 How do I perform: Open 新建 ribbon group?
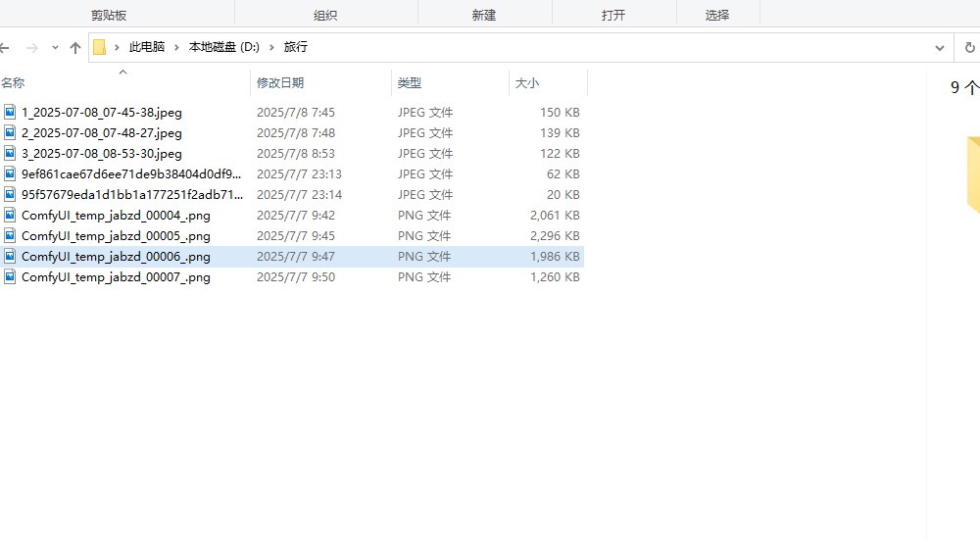[x=484, y=15]
